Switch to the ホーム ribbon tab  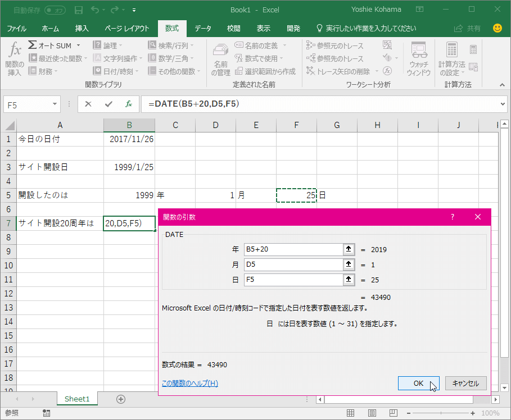(x=50, y=28)
